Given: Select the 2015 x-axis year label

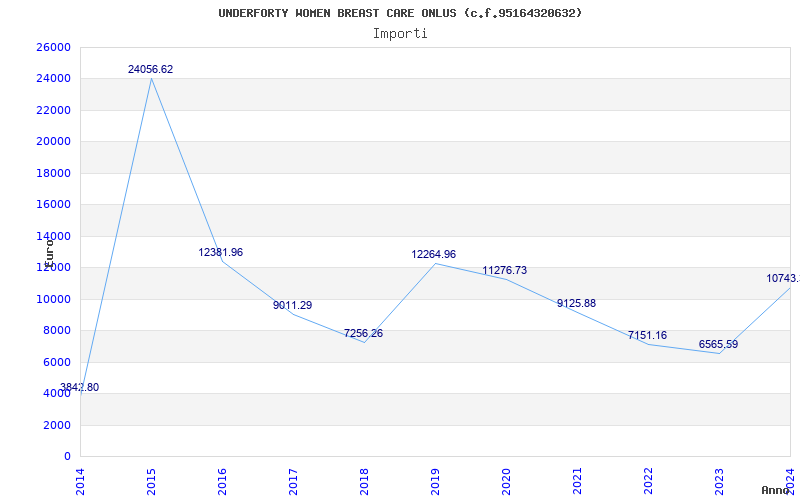Looking at the screenshot, I should [x=151, y=480].
